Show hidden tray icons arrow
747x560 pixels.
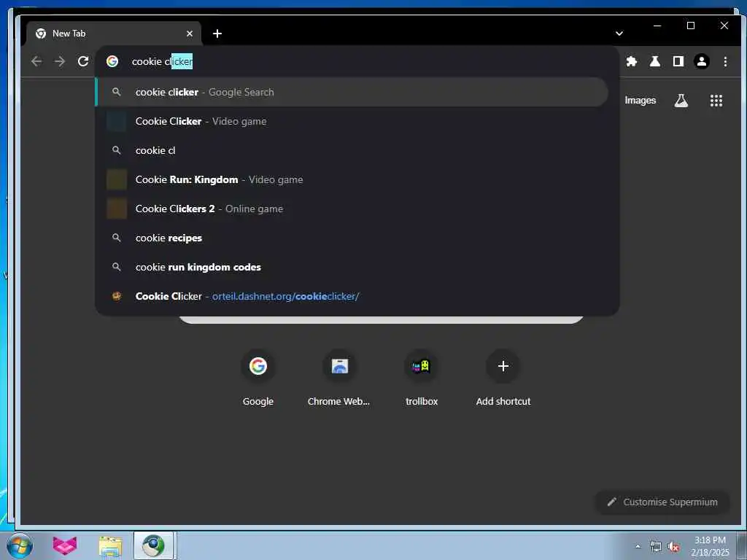(x=638, y=546)
